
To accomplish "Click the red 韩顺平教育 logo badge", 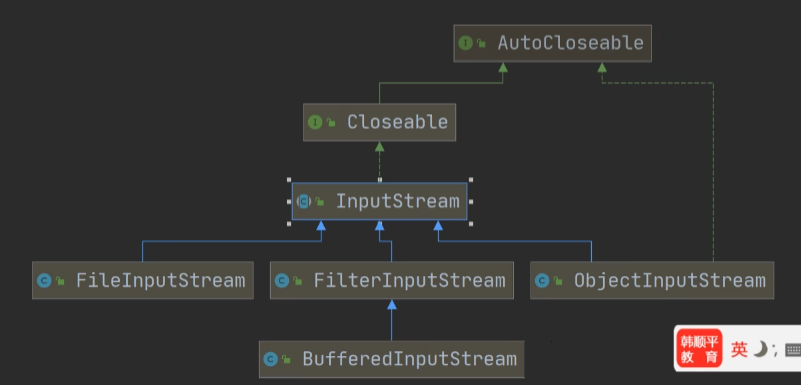I will pyautogui.click(x=699, y=349).
